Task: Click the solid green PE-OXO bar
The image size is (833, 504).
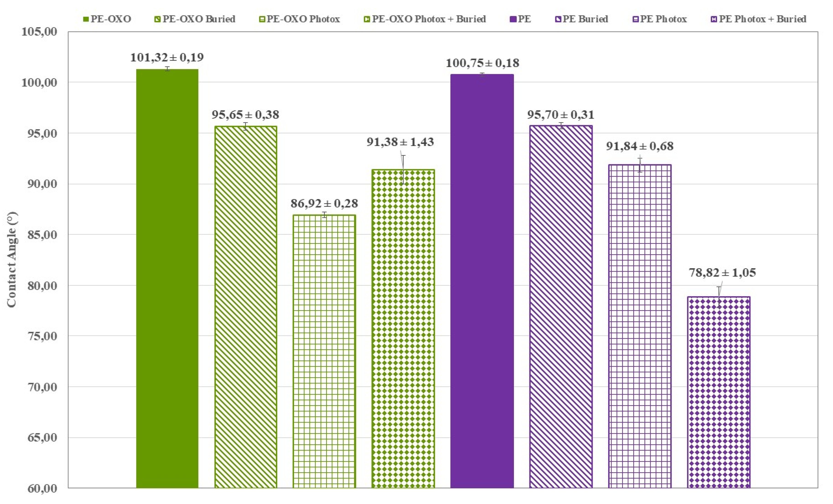Action: click(x=167, y=278)
